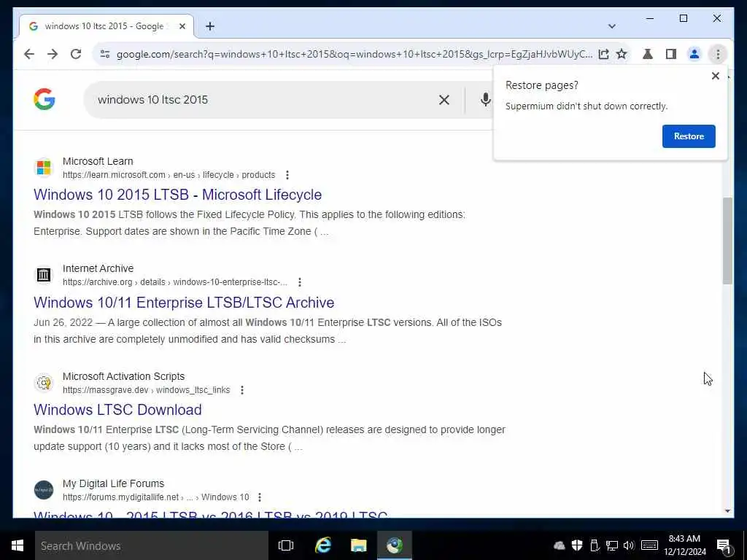Click the Supermium taskbar icon
This screenshot has width=747, height=560.
click(x=395, y=545)
